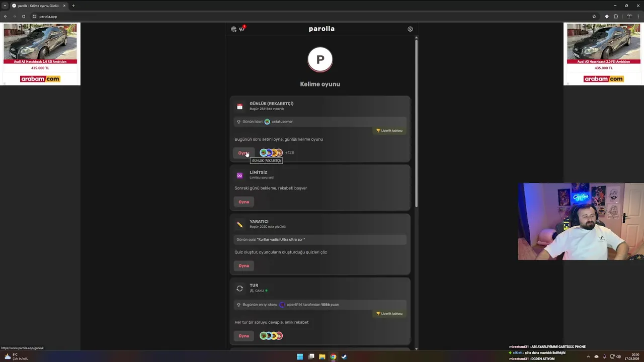
Task: Open Steam from the taskbar
Action: (344, 357)
